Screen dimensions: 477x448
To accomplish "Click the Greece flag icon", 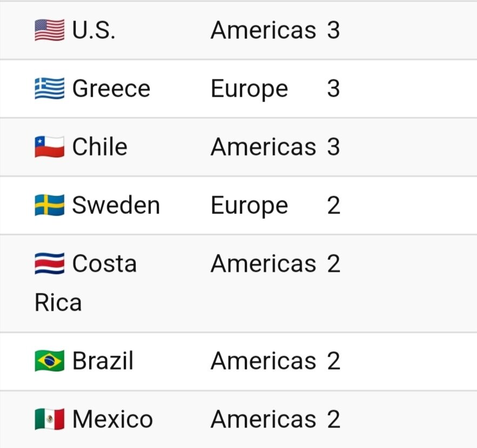I will [x=49, y=89].
